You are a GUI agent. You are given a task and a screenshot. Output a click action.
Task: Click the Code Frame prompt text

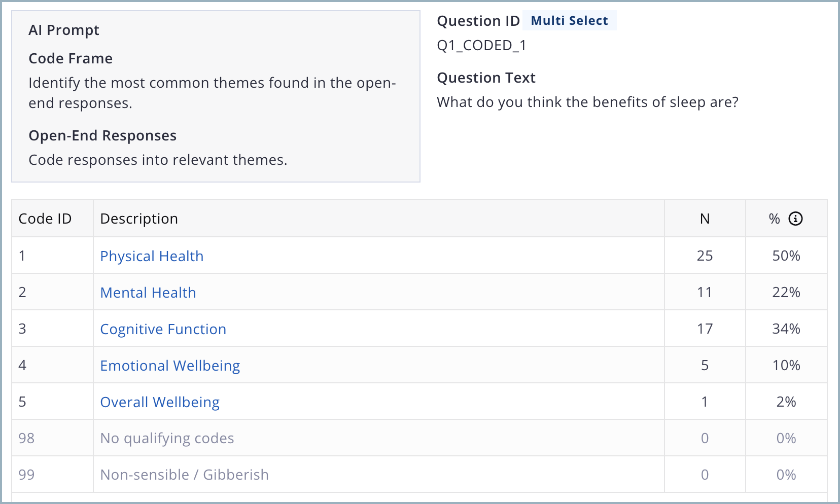(x=212, y=93)
